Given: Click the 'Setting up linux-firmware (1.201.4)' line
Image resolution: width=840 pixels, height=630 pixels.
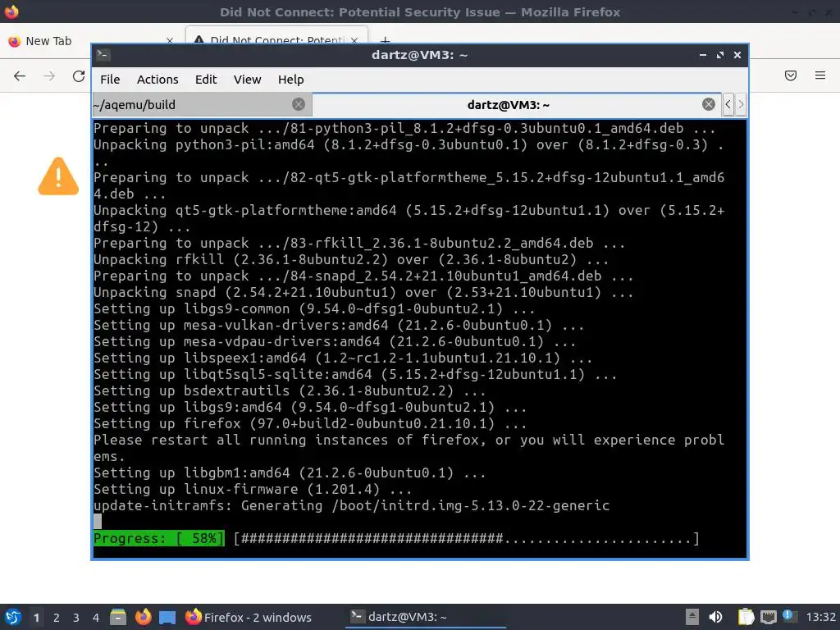Looking at the screenshot, I should pyautogui.click(x=253, y=489).
